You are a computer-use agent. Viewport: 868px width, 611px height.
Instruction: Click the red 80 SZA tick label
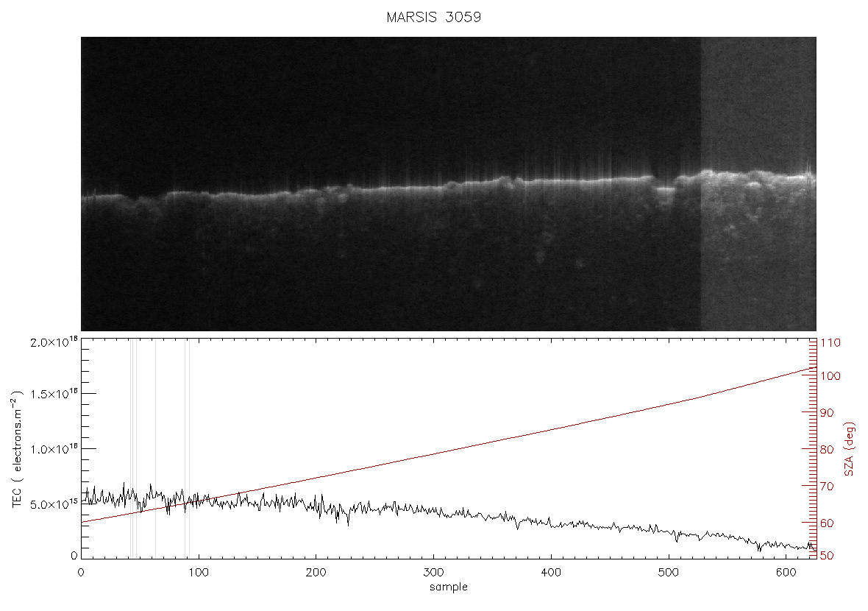coord(827,449)
